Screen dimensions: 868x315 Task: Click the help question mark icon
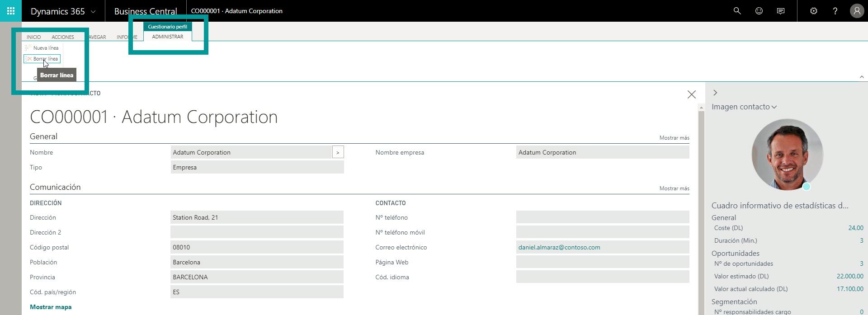pyautogui.click(x=835, y=11)
